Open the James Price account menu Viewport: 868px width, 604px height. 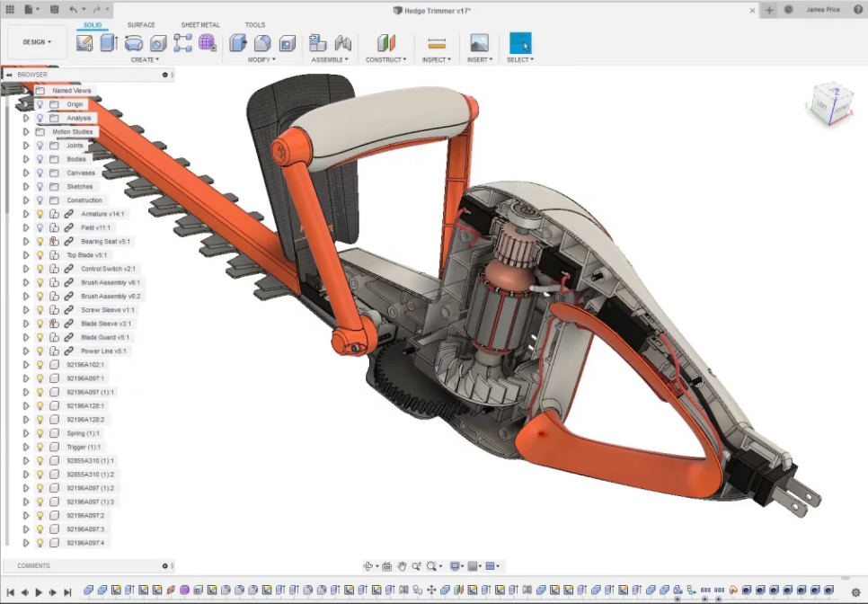click(822, 10)
